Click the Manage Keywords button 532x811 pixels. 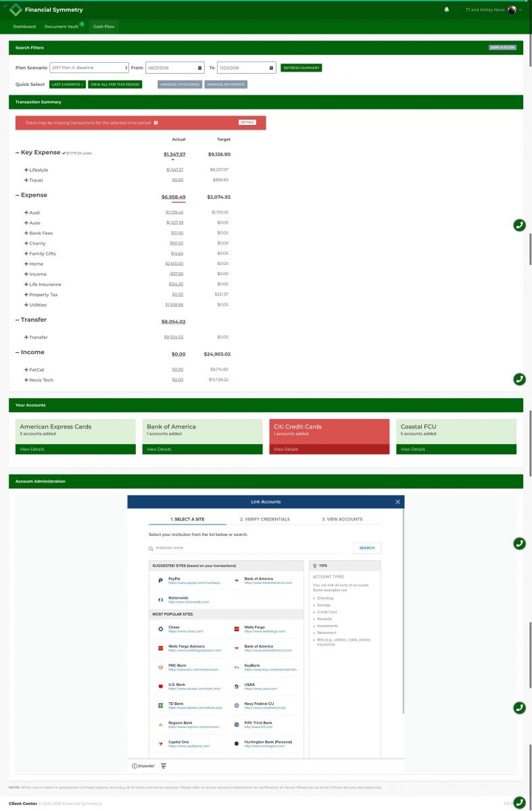[x=226, y=84]
